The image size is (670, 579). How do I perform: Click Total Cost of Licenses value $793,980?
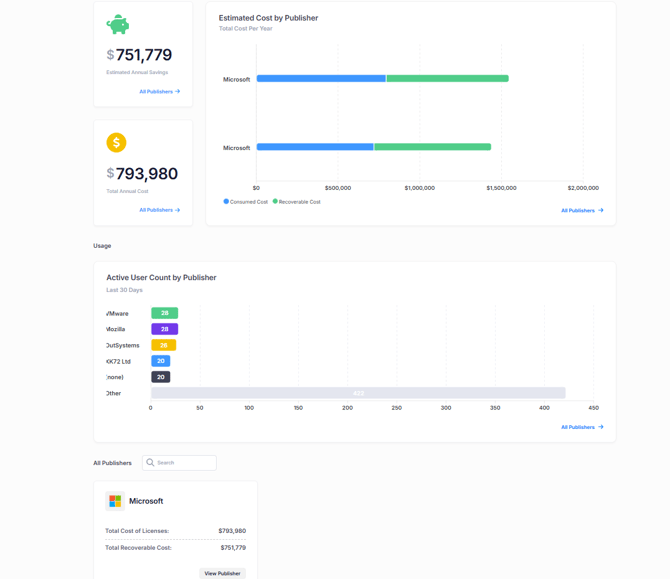(x=232, y=531)
